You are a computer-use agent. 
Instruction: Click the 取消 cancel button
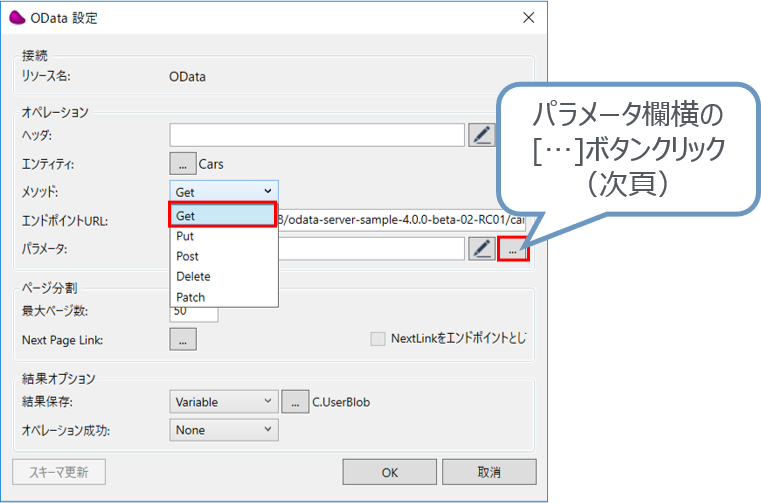click(x=488, y=472)
